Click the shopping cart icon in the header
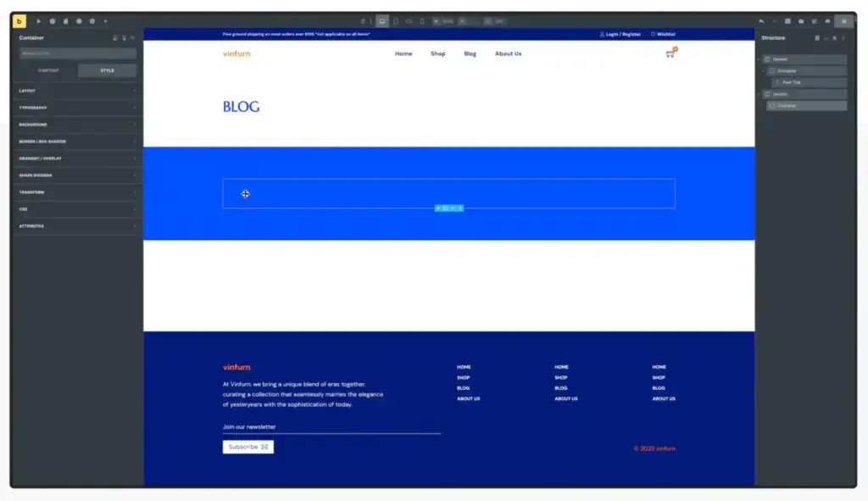868x501 pixels. point(670,53)
